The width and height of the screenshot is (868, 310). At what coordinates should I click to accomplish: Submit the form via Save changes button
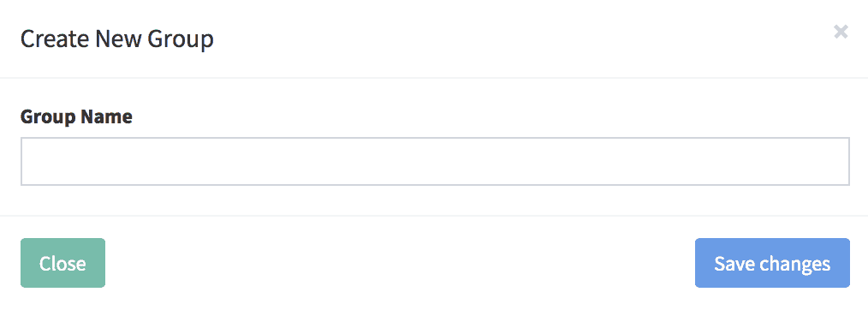772,263
